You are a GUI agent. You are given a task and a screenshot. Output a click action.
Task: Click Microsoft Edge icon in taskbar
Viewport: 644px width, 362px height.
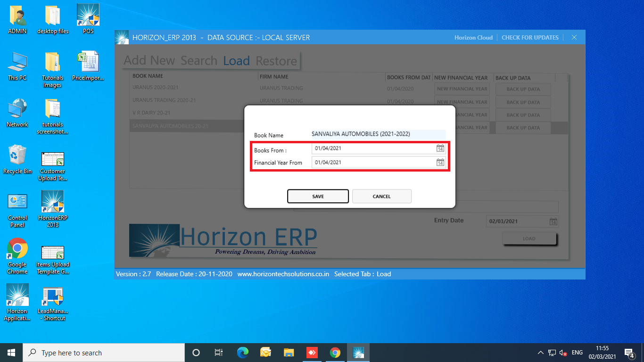(x=243, y=353)
